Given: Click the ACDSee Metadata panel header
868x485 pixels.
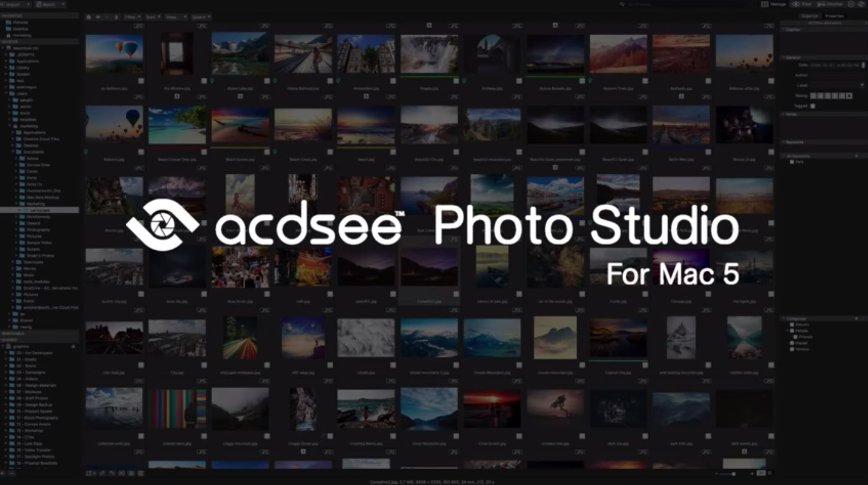Looking at the screenshot, I should (x=824, y=23).
